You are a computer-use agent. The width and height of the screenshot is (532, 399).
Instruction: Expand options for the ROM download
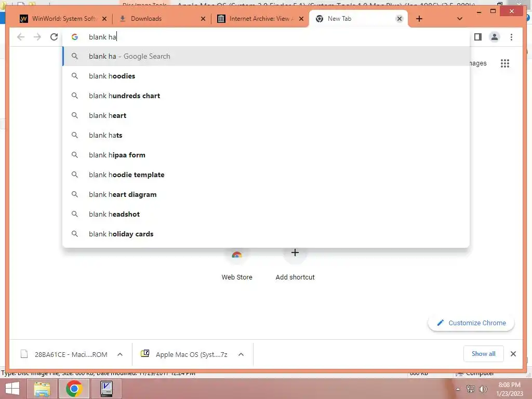pos(120,354)
